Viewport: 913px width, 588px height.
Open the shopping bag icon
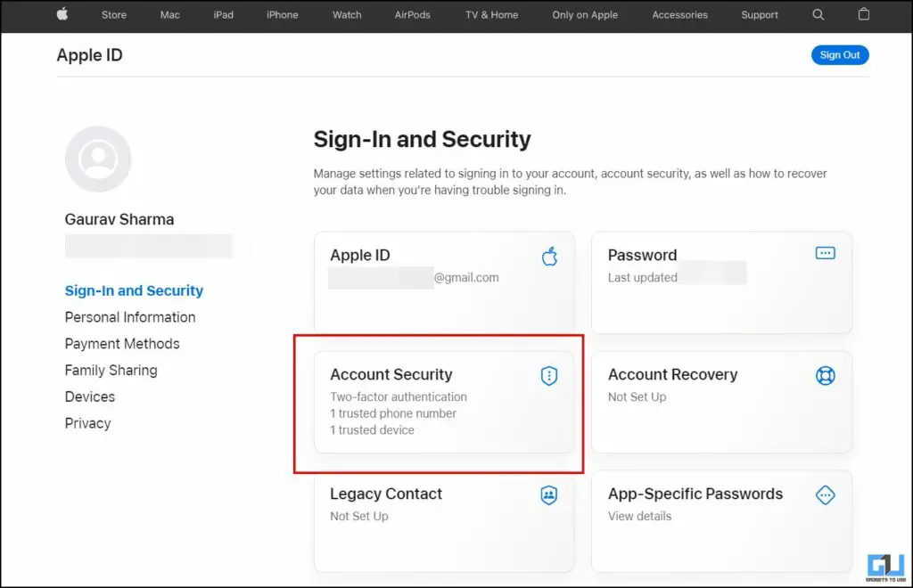pyautogui.click(x=863, y=14)
